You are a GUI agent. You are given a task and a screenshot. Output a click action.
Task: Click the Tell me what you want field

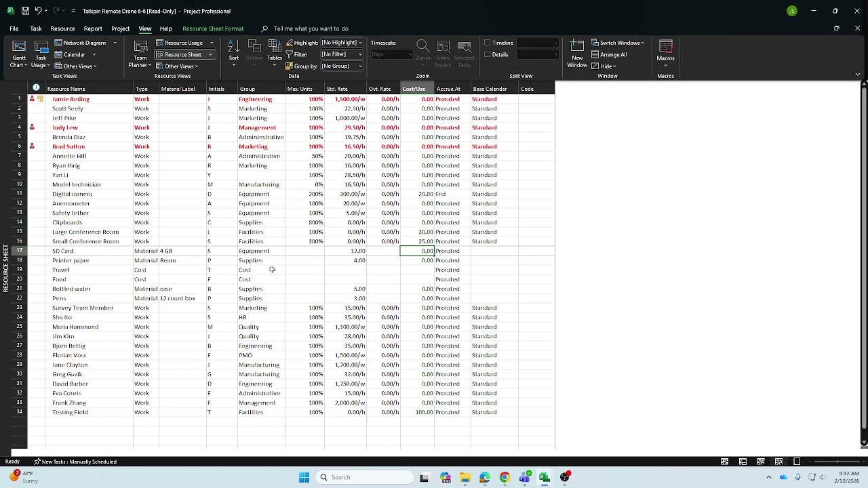point(311,28)
